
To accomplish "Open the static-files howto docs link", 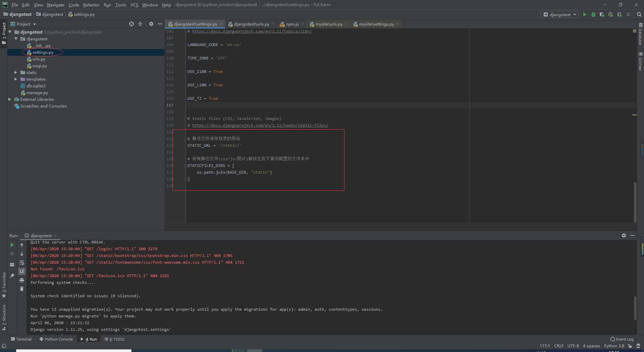I will 260,125.
